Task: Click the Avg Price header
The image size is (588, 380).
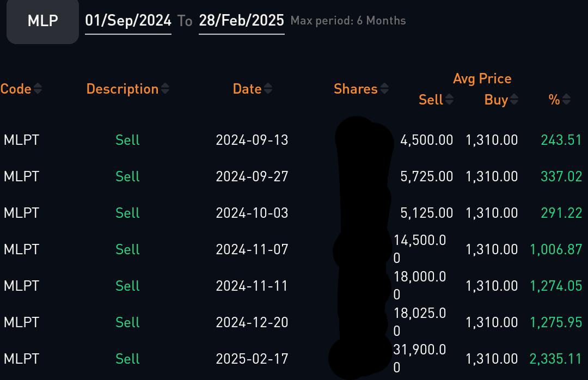Action: click(x=482, y=78)
